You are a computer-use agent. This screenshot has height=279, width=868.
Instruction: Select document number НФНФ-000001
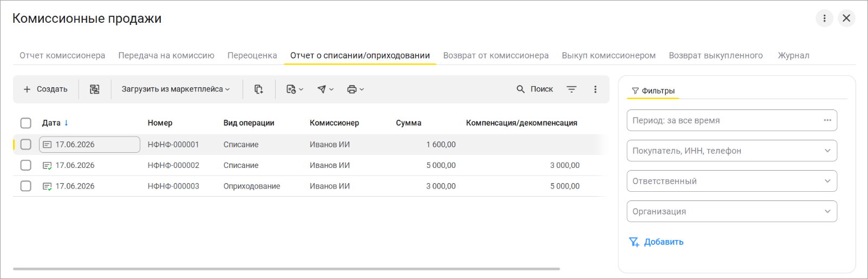173,145
